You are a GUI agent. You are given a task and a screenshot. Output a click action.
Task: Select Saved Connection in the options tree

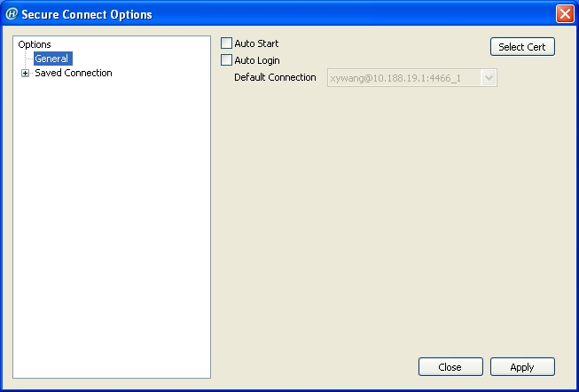coord(74,73)
